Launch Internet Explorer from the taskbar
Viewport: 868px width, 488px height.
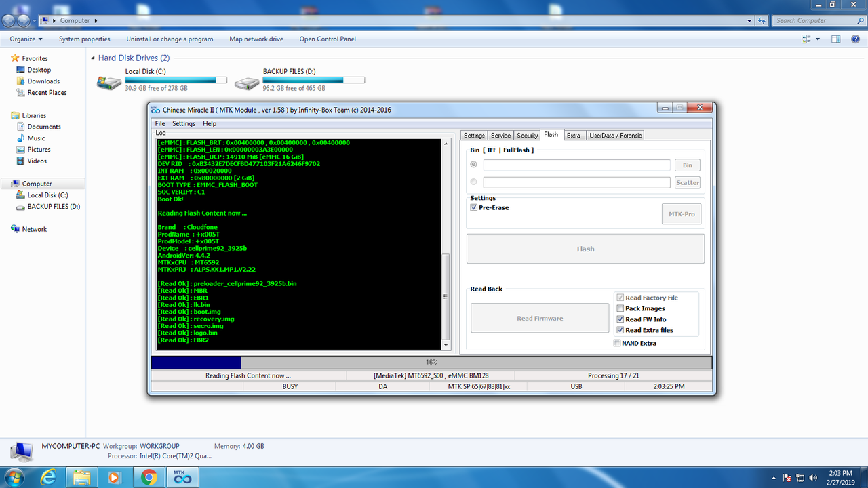[48, 477]
